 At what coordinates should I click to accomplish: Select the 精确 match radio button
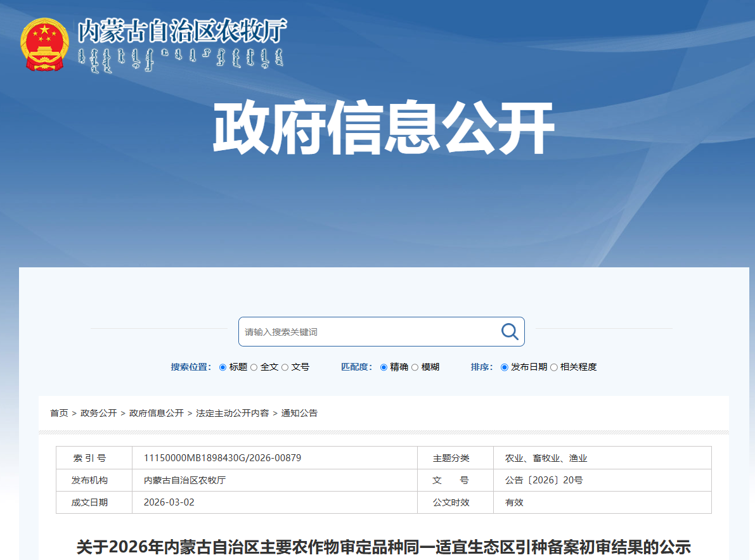pos(384,367)
